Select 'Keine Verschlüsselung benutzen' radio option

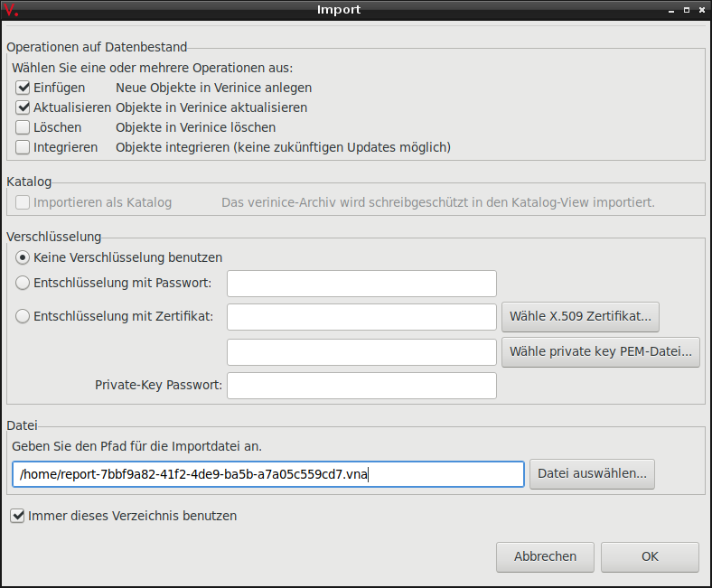[22, 257]
